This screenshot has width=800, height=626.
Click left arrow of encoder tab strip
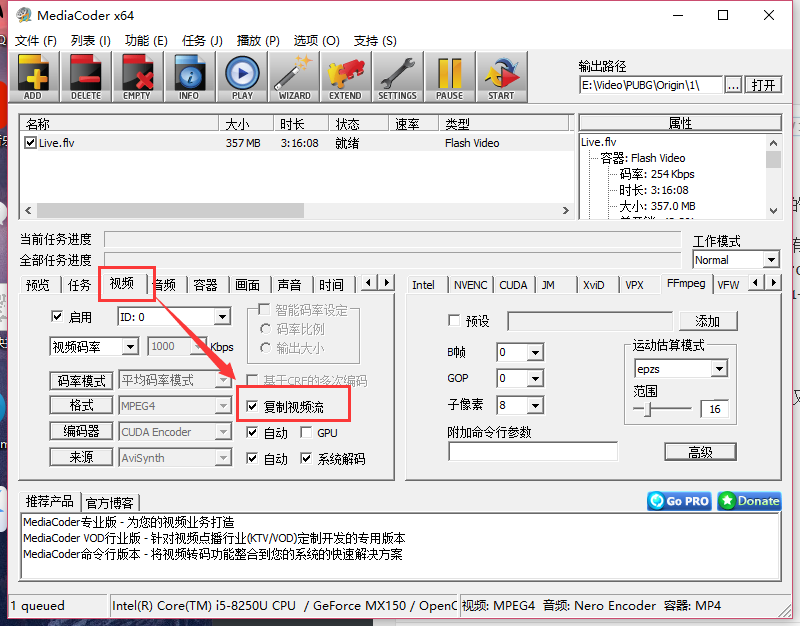[756, 282]
